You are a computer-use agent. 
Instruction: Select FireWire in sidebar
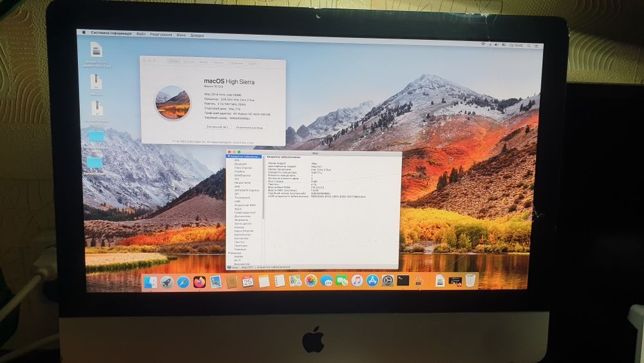click(x=240, y=172)
